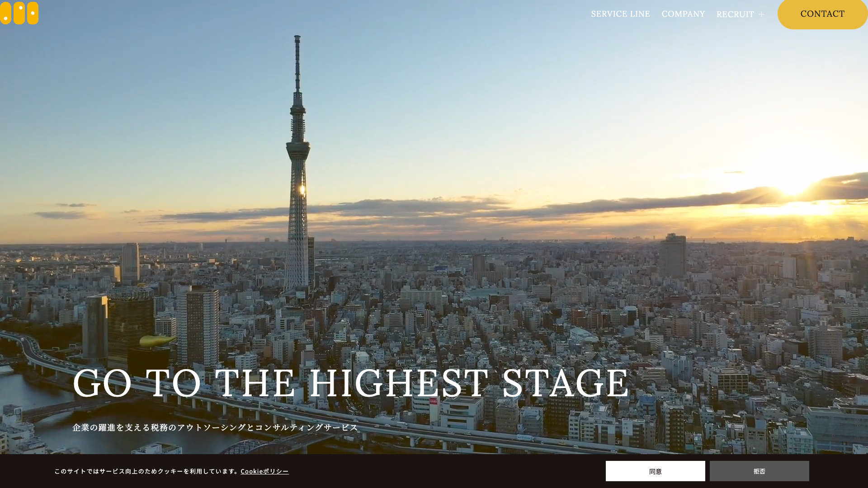
Task: Click the GO TO THE HIGHEST STAGE headline
Action: (x=350, y=384)
